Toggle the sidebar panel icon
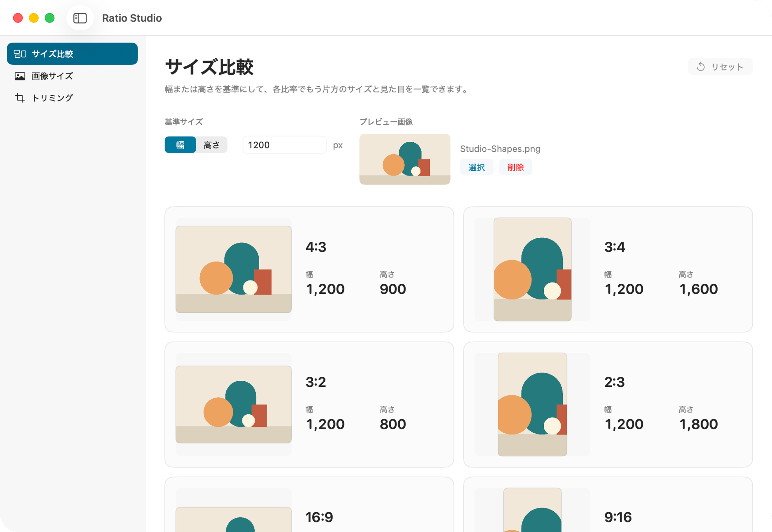 tap(80, 18)
